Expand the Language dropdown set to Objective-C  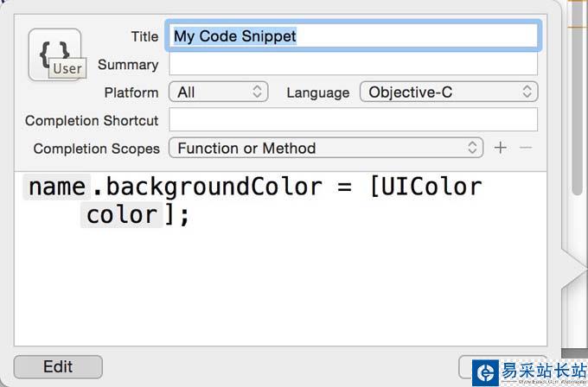tap(448, 92)
